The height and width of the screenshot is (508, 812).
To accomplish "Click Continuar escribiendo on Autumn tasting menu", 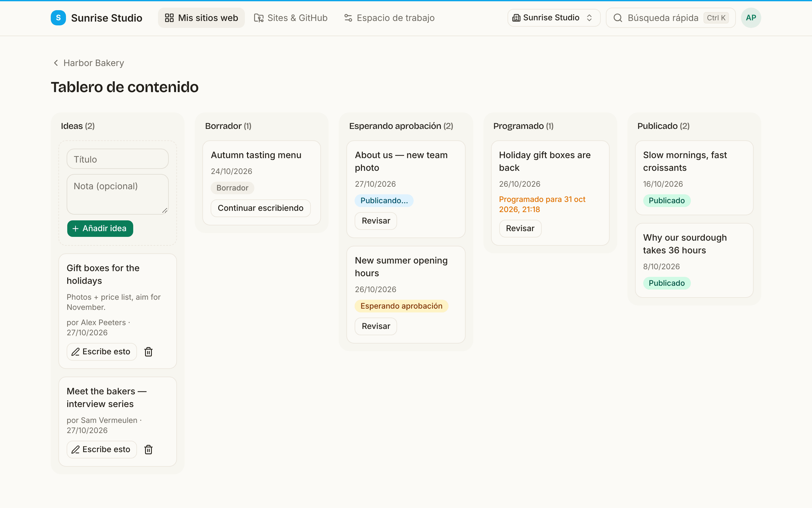I will (x=260, y=208).
